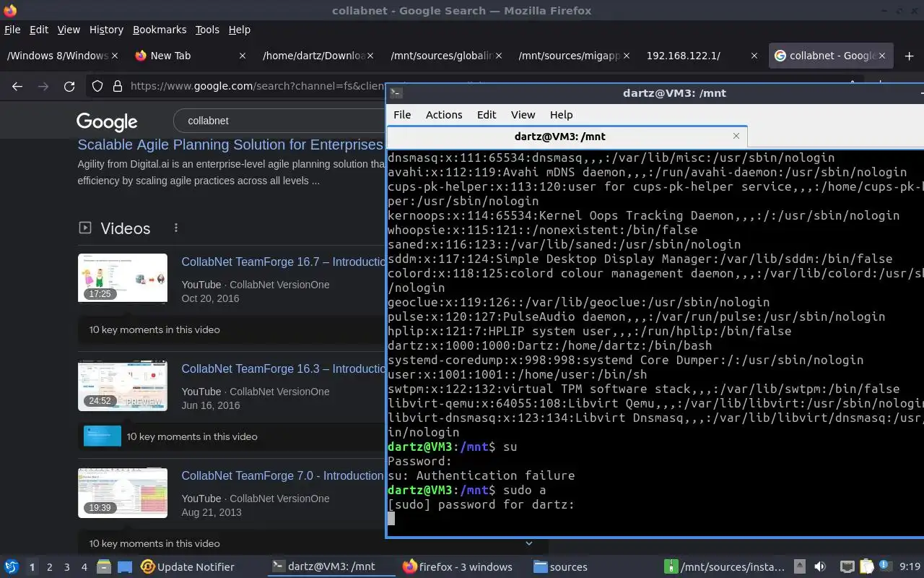Open the tracking protection shield icon
Screen dimensions: 924x578
point(97,86)
